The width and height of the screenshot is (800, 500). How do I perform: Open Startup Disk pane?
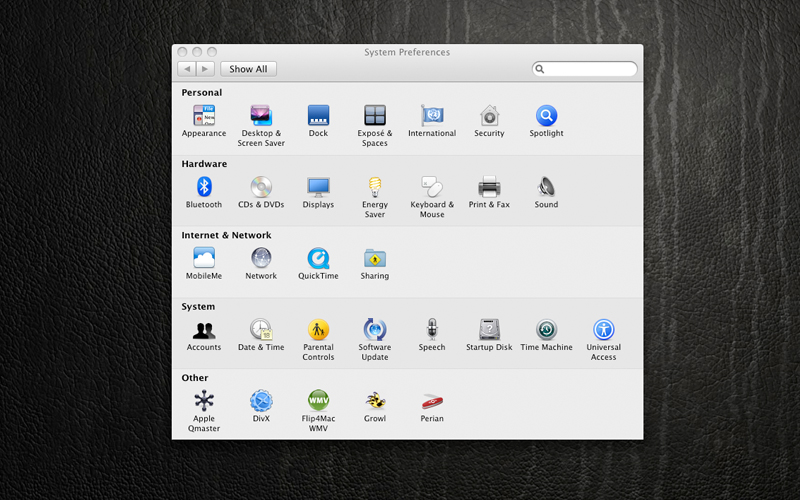(x=489, y=330)
